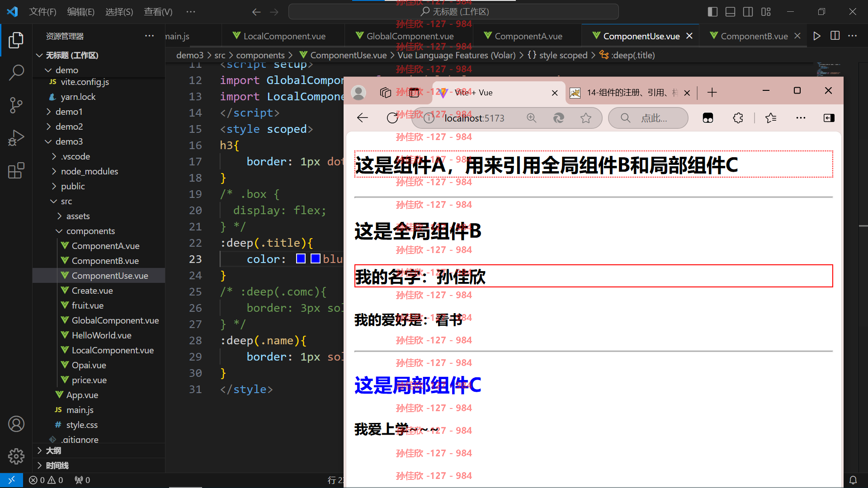Viewport: 868px width, 488px height.
Task: Open browser favorites list icon
Action: pyautogui.click(x=771, y=118)
